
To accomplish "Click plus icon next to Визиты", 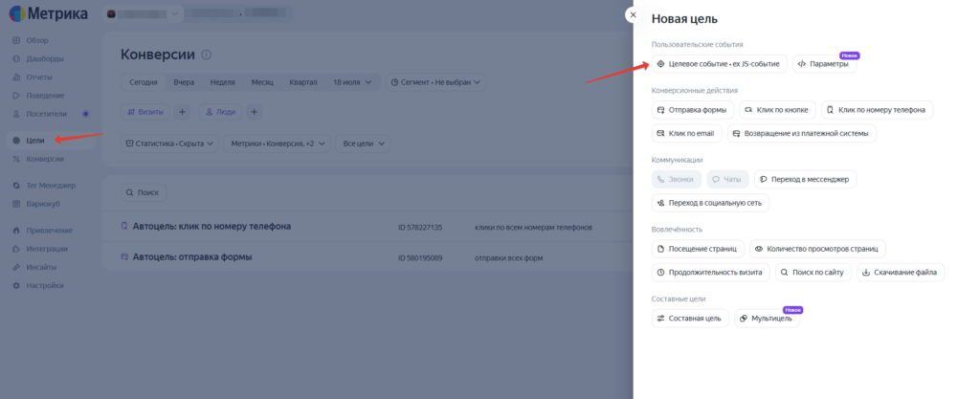I will (x=182, y=112).
